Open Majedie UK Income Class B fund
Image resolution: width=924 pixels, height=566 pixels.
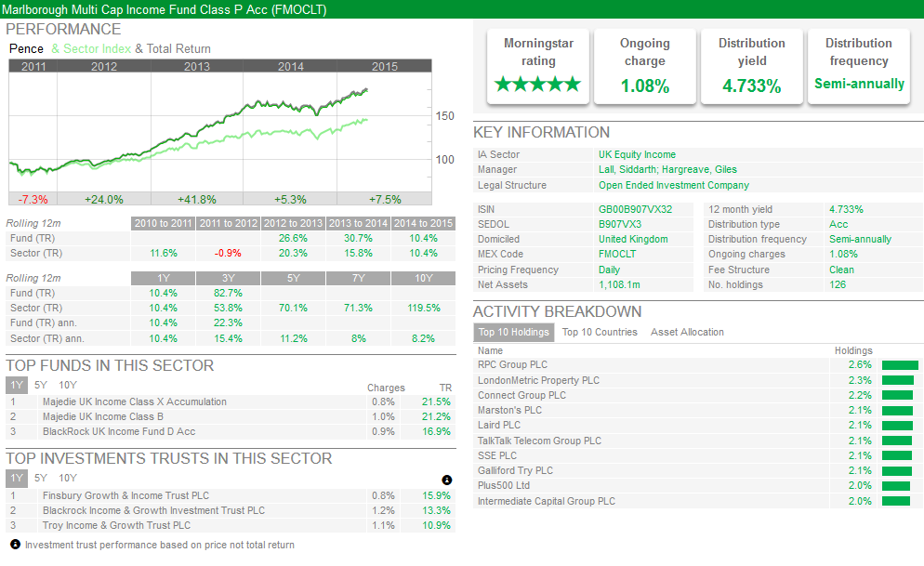tap(102, 416)
